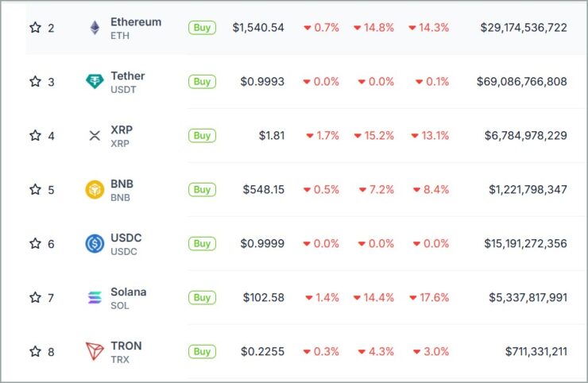The width and height of the screenshot is (588, 383).
Task: Click the BNB yellow coin icon
Action: pyautogui.click(x=95, y=189)
